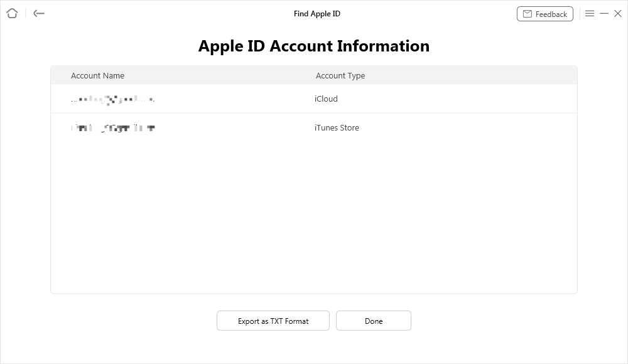Send Feedback about the app

click(544, 13)
